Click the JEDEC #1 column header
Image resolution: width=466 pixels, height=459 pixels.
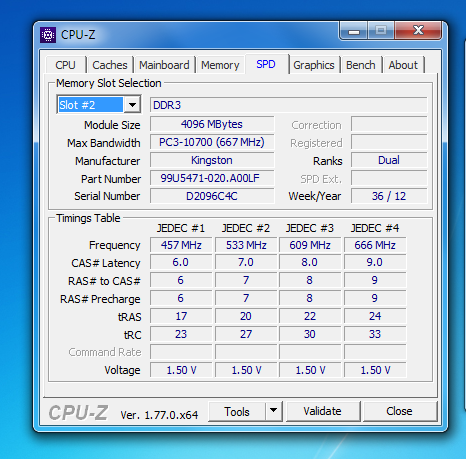181,228
